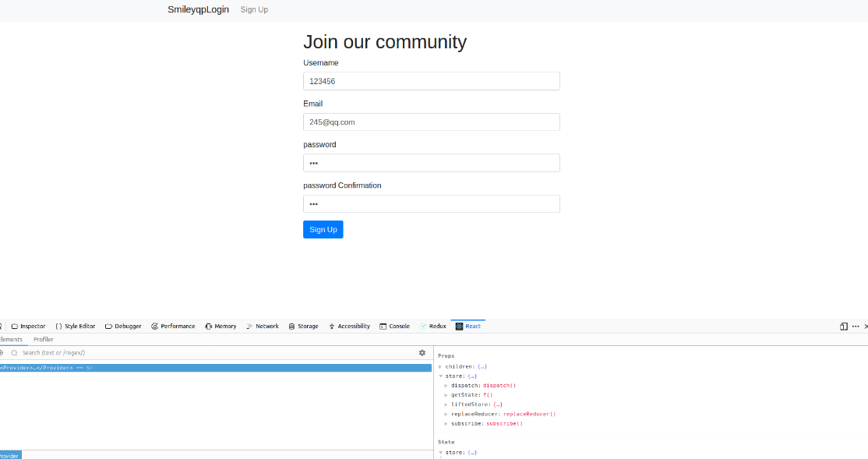This screenshot has height=459, width=868.
Task: Click the password Confirmation label
Action: pyautogui.click(x=342, y=185)
